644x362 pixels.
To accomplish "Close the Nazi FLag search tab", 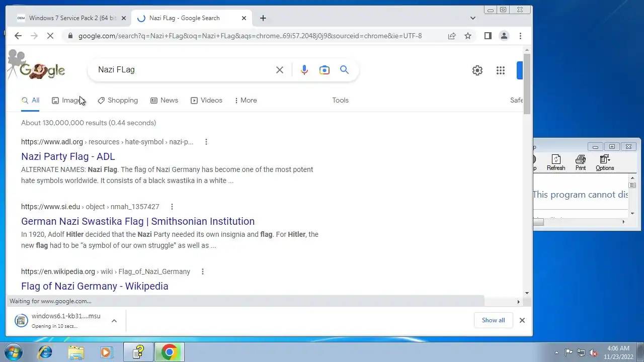I will tap(244, 18).
